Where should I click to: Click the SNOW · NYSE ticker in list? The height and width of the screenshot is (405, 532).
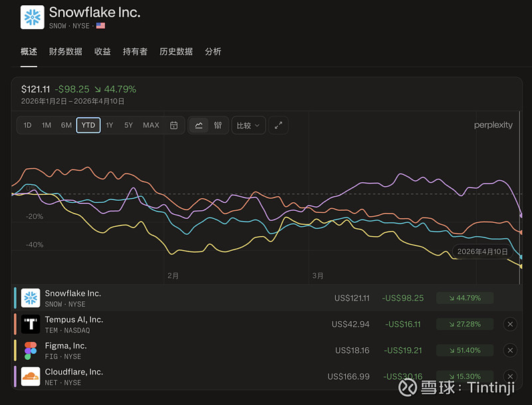(x=65, y=305)
